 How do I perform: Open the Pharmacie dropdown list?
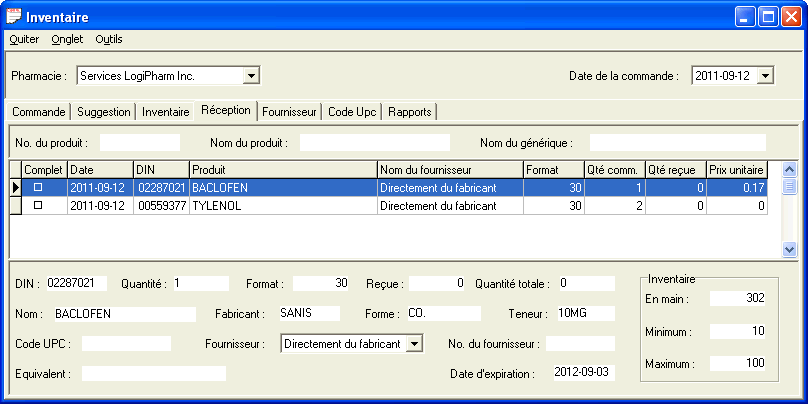pyautogui.click(x=251, y=75)
